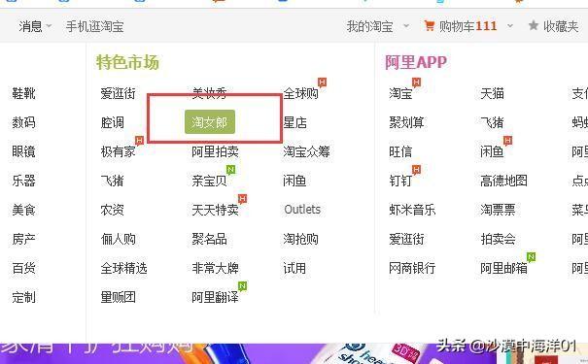Select 定制 category
This screenshot has width=588, height=364.
pos(23,297)
